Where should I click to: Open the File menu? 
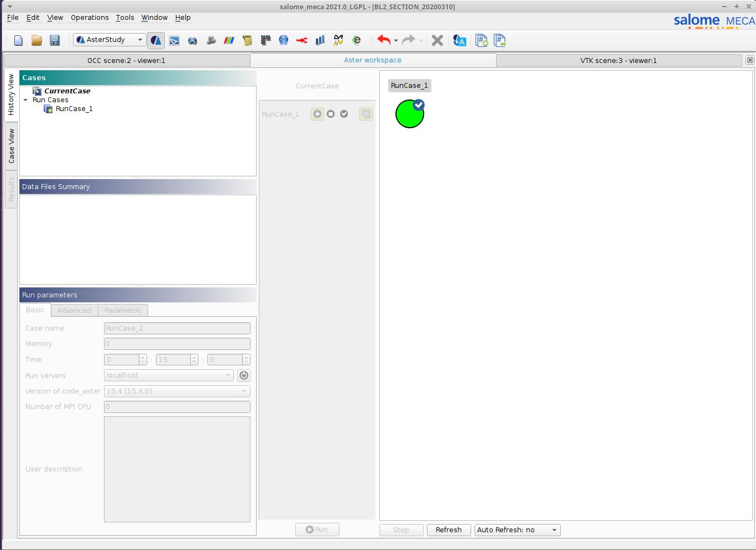tap(13, 18)
